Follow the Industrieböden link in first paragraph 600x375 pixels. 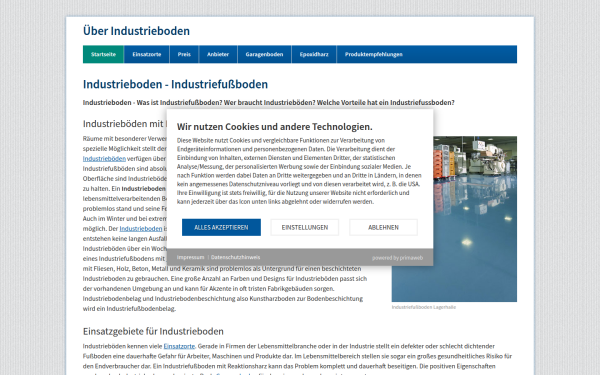click(x=104, y=158)
